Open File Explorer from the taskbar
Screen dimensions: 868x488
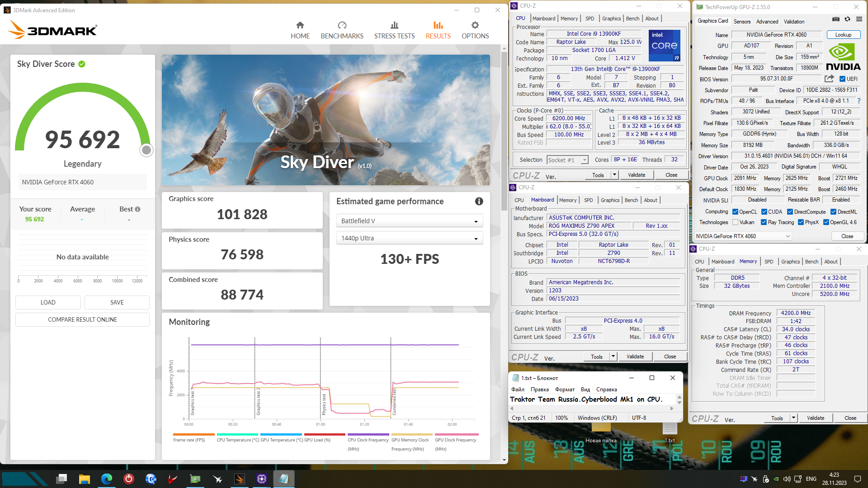click(85, 479)
